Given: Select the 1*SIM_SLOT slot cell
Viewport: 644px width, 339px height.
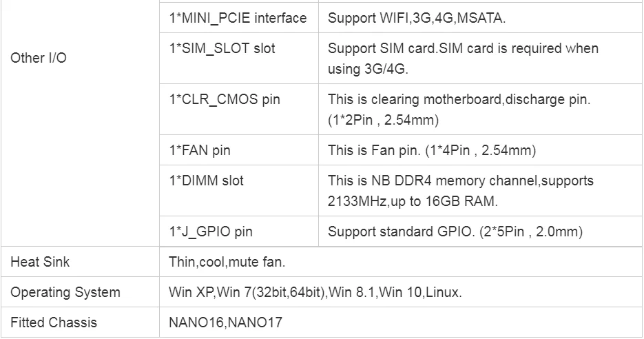Looking at the screenshot, I should click(x=221, y=48).
